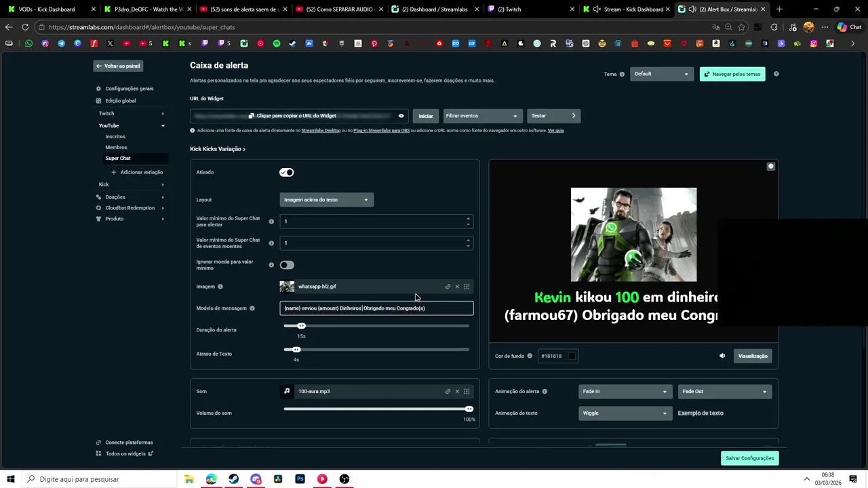Remove the 100-aura.mp3 sound with its X

pyautogui.click(x=457, y=391)
